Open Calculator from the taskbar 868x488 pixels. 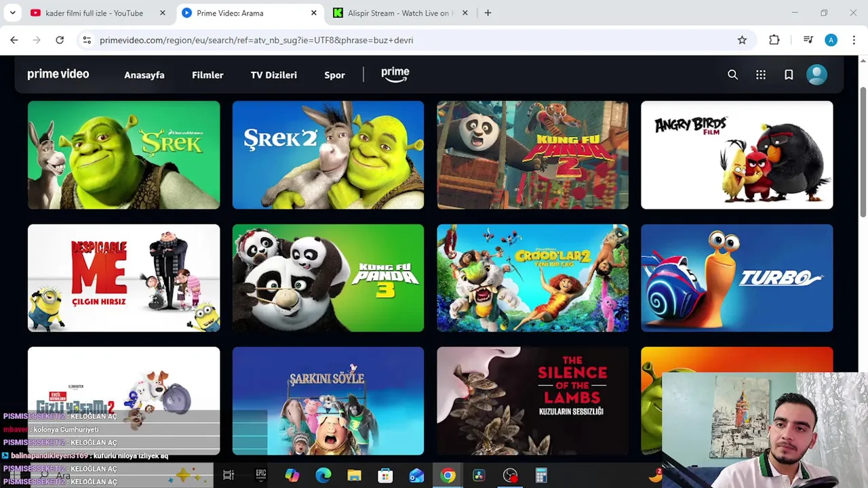click(541, 475)
